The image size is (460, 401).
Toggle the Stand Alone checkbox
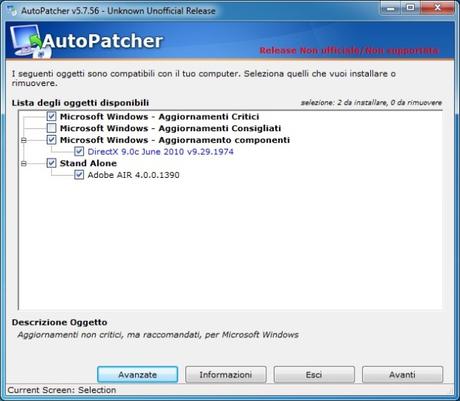tap(51, 163)
